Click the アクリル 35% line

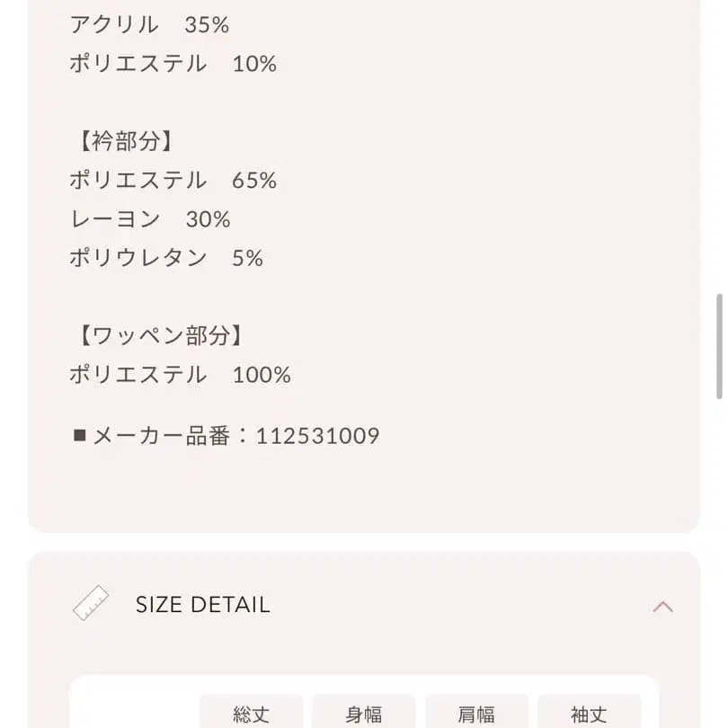click(x=149, y=25)
